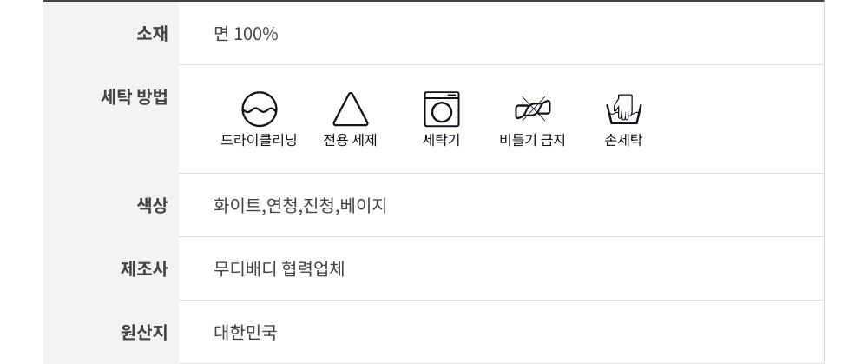Select the 전용 세제 label
The image size is (868, 364).
[351, 140]
